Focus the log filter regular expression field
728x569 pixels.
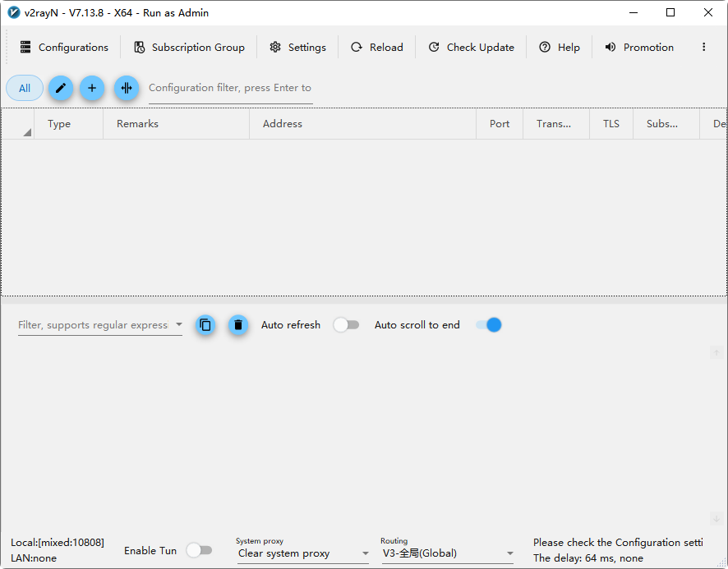pyautogui.click(x=93, y=325)
